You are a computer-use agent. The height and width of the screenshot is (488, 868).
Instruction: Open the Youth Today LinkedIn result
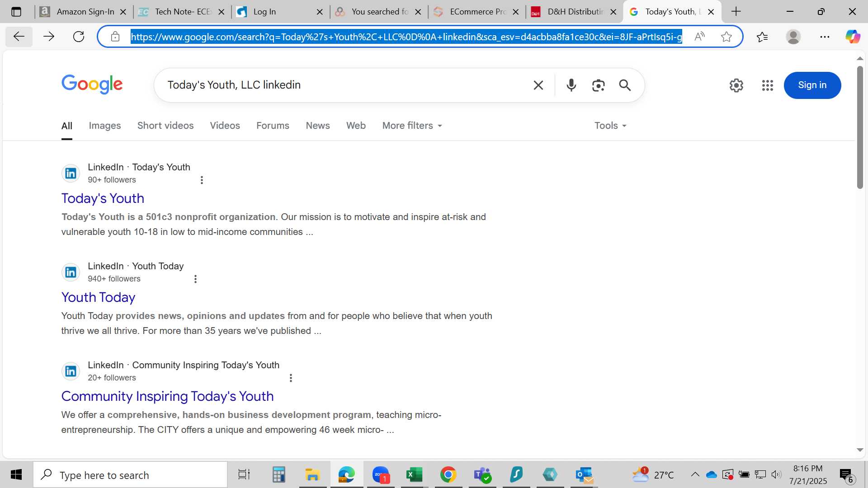tap(98, 297)
